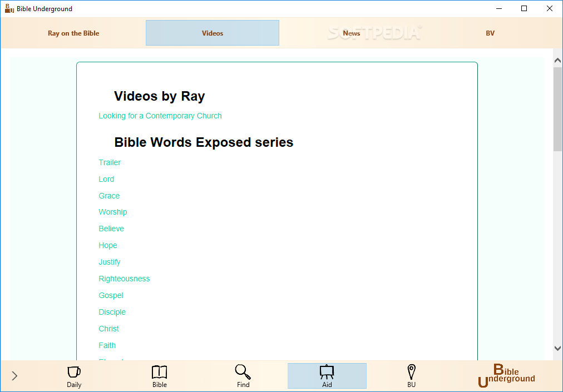Viewport: 563px width, 392px height.
Task: Switch to the News tab
Action: tap(351, 33)
